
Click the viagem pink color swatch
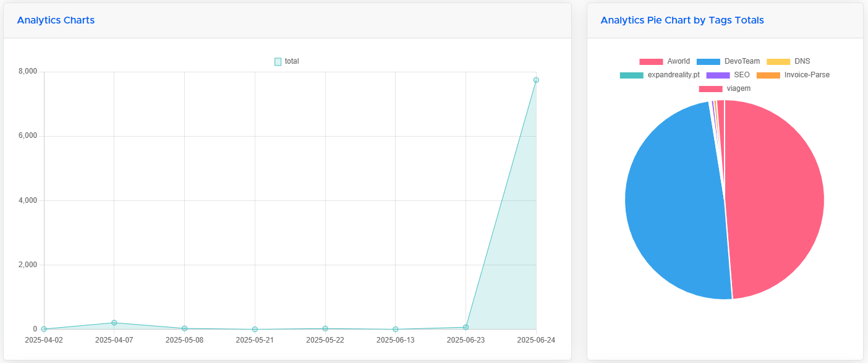(x=710, y=89)
